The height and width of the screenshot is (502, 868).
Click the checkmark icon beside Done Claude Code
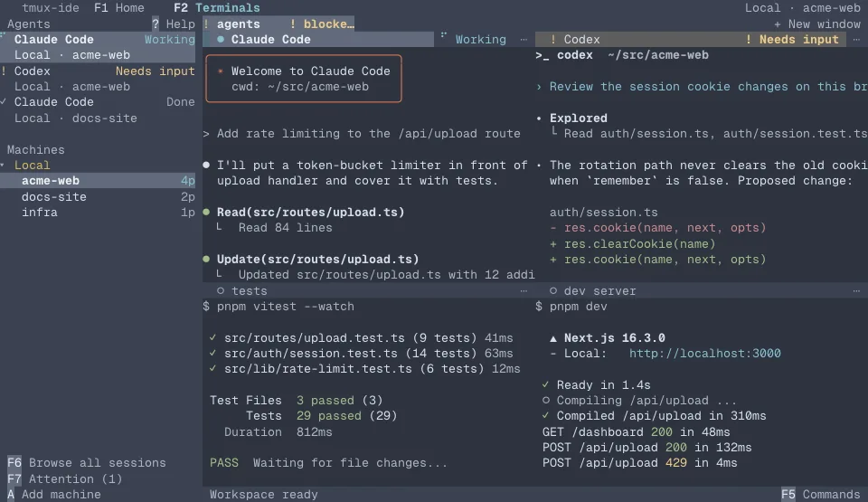4,102
